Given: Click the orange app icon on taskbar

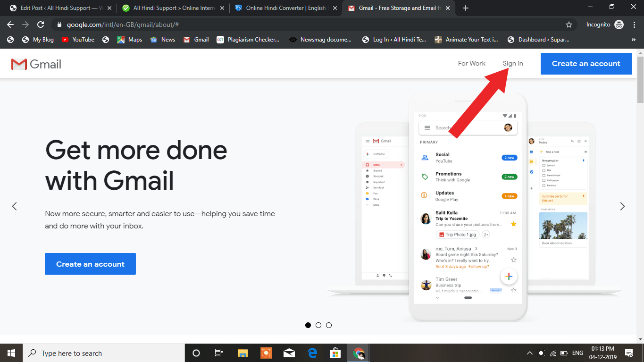Looking at the screenshot, I should coord(266,353).
